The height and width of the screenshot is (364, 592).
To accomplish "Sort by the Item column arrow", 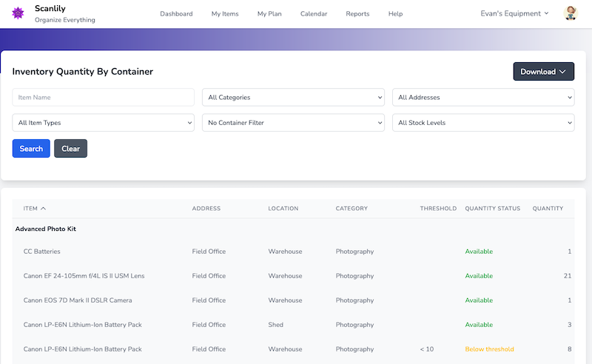I will pyautogui.click(x=43, y=209).
